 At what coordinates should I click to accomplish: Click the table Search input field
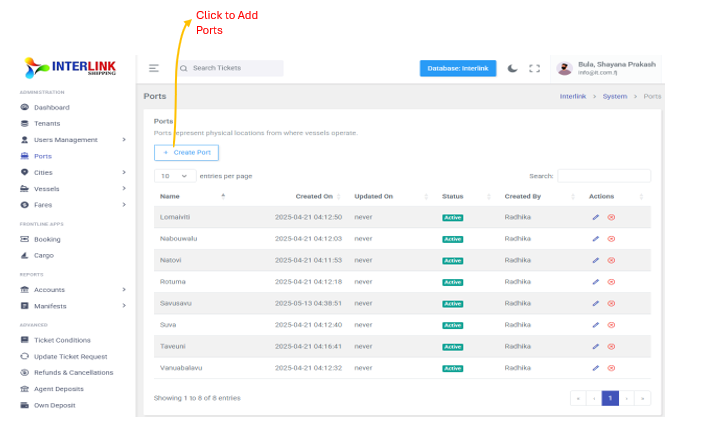click(x=603, y=176)
